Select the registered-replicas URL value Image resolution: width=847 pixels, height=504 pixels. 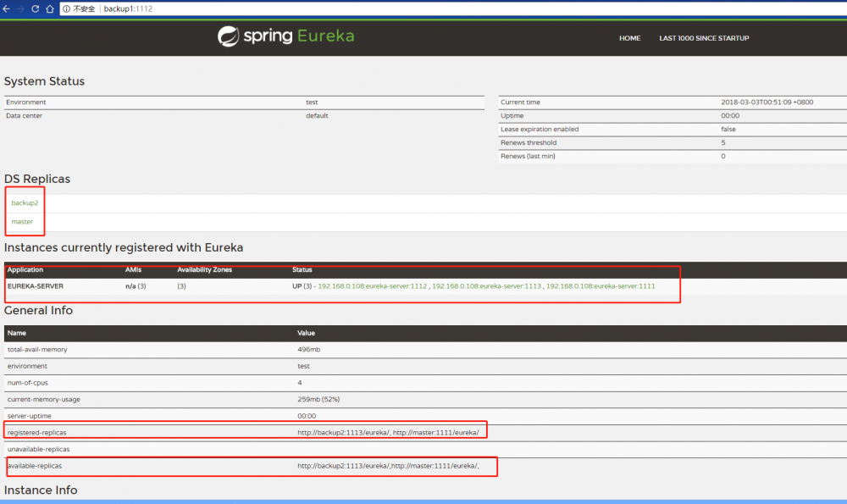388,433
